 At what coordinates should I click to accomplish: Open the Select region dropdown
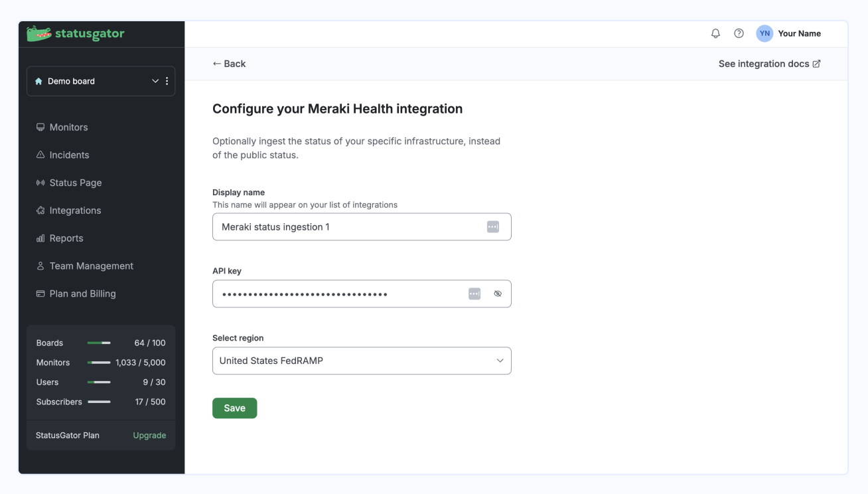[x=362, y=361]
